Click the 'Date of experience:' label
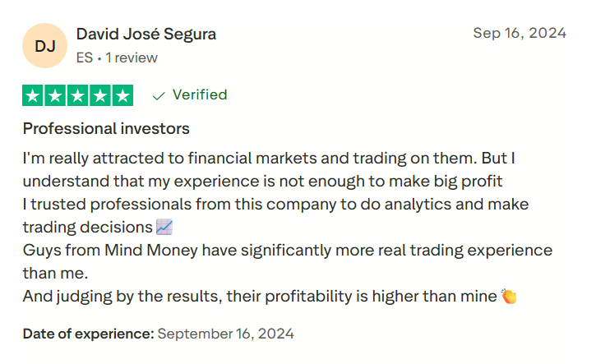596x364 pixels. tap(88, 334)
